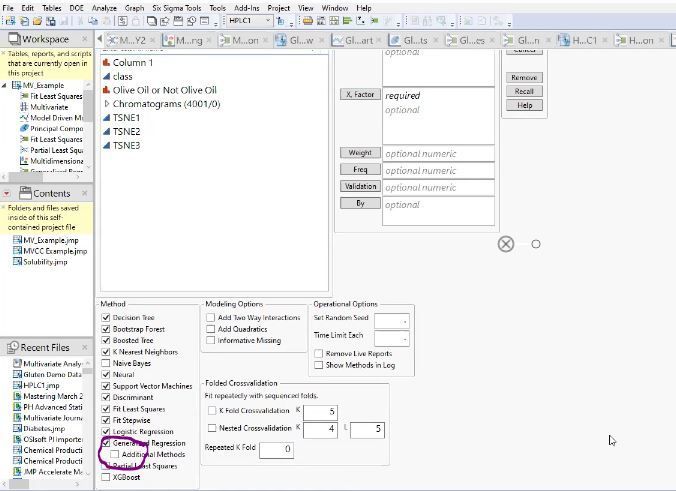Open the Contents panel red triangle menu
The height and width of the screenshot is (491, 676).
[7, 194]
